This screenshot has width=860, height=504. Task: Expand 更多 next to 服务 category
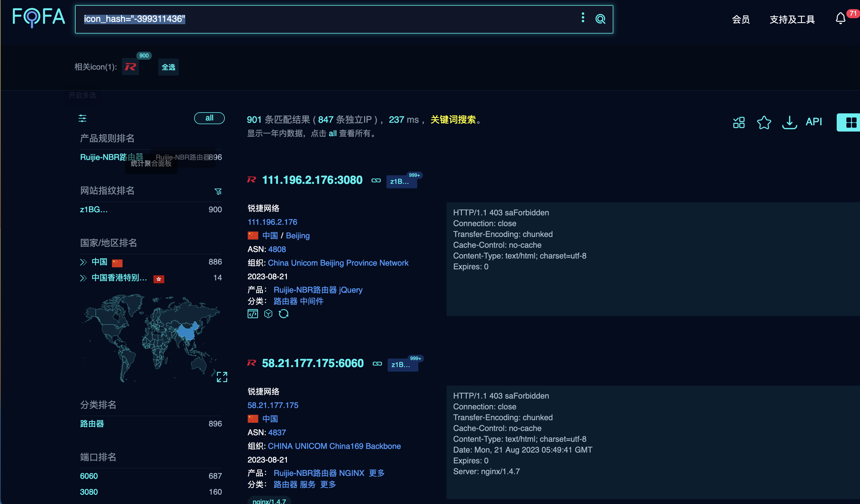(328, 484)
